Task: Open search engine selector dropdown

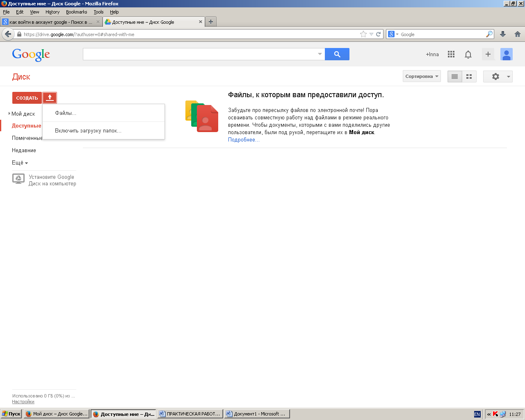Action: coord(393,34)
